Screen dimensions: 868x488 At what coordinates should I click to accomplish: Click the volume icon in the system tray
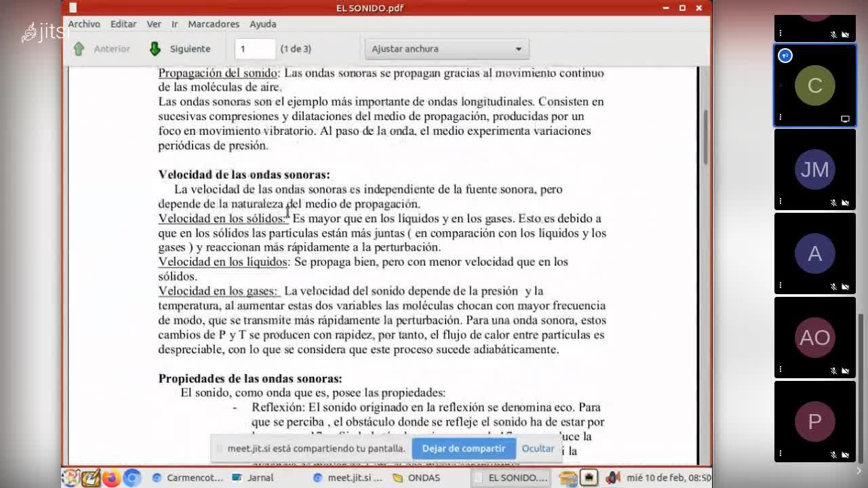613,478
